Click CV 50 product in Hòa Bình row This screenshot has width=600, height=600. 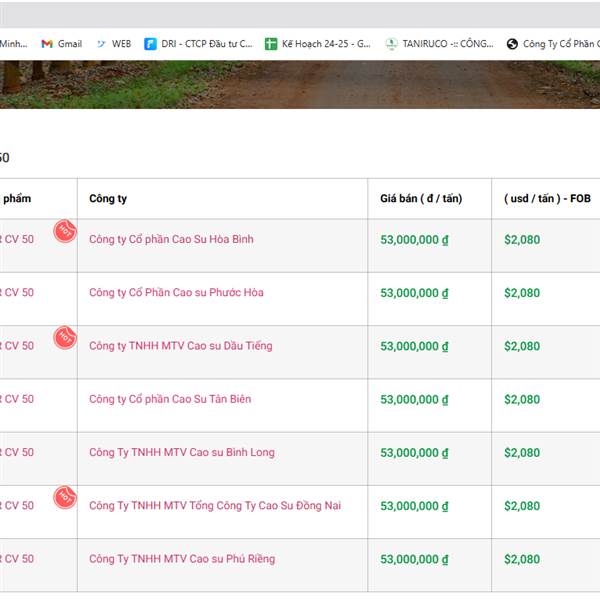[17, 239]
